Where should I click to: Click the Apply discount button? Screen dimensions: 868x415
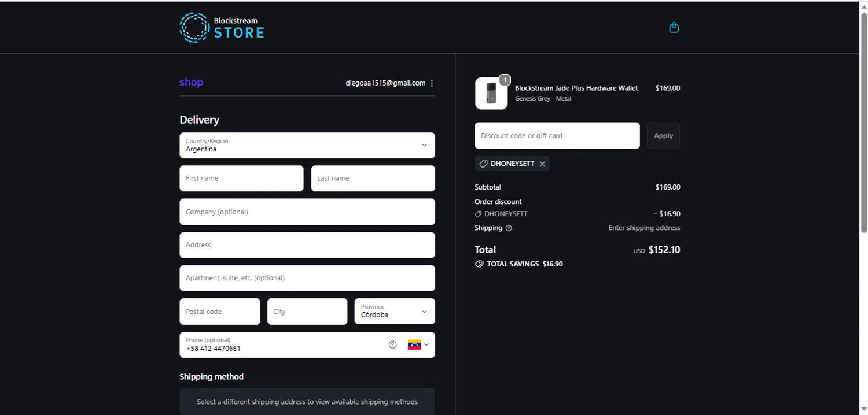pos(663,136)
